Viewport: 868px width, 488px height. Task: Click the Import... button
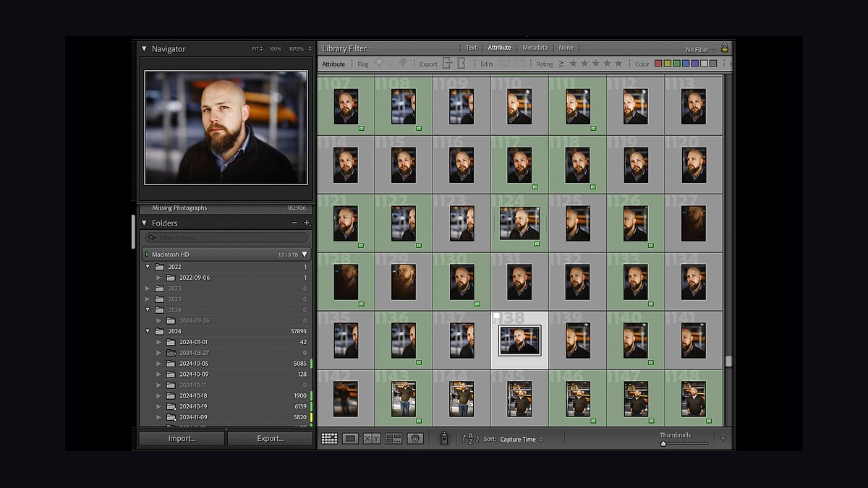tap(182, 438)
